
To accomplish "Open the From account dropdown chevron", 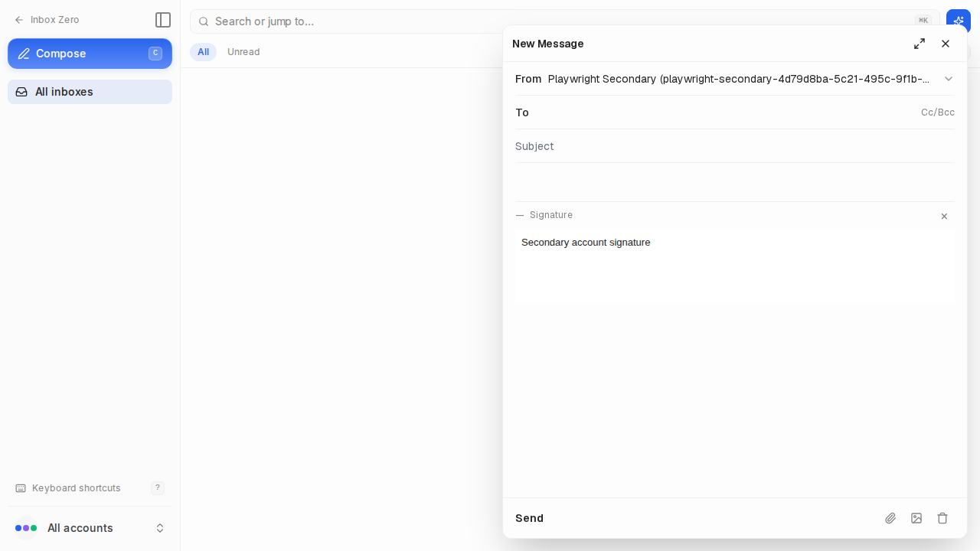I will point(949,79).
